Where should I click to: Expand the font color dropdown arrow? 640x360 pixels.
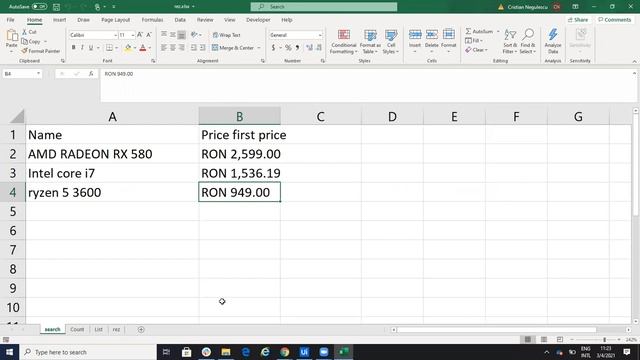[150, 48]
